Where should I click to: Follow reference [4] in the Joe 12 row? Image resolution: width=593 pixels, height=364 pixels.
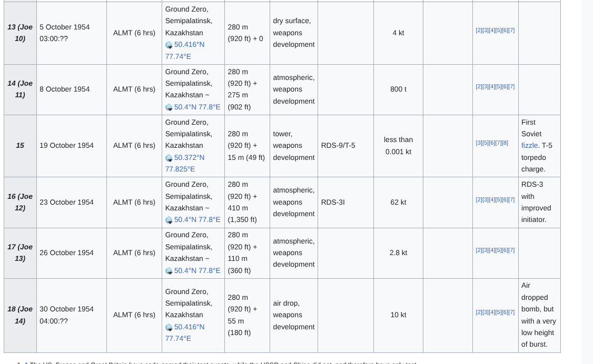(x=492, y=200)
